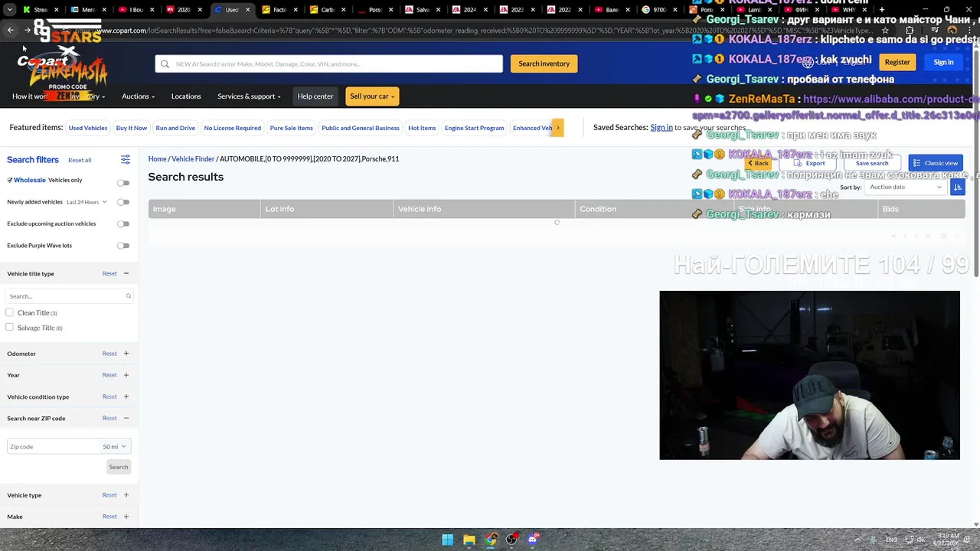Open Chrome from the taskbar
The width and height of the screenshot is (980, 551).
(x=491, y=540)
